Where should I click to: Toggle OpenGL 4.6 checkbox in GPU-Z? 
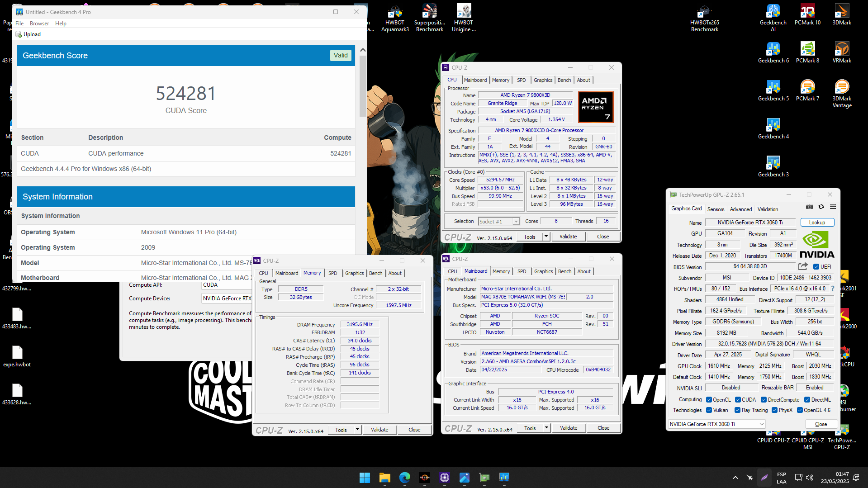click(800, 410)
